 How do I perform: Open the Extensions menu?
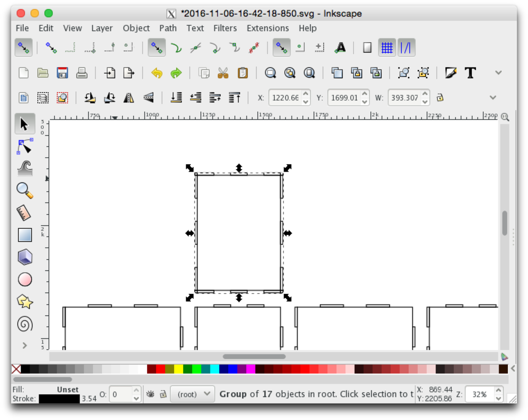[x=268, y=28]
